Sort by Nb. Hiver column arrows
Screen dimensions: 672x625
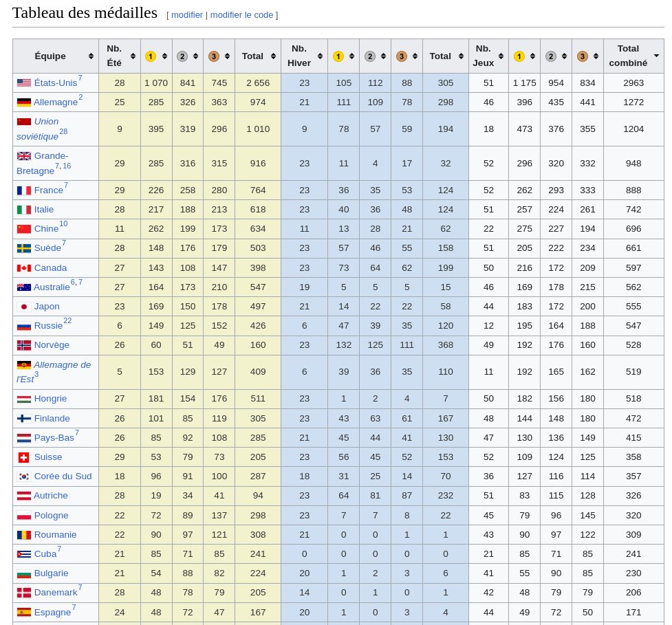pos(320,56)
